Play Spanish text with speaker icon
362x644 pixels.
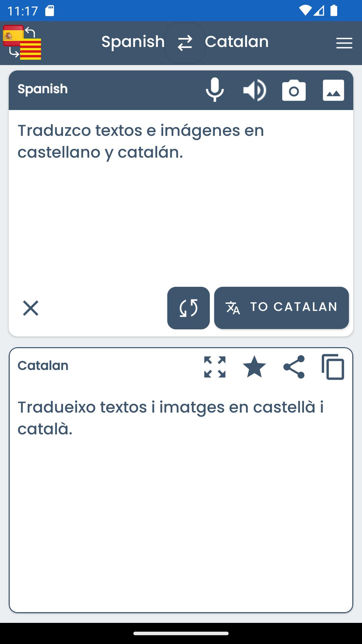pyautogui.click(x=254, y=90)
